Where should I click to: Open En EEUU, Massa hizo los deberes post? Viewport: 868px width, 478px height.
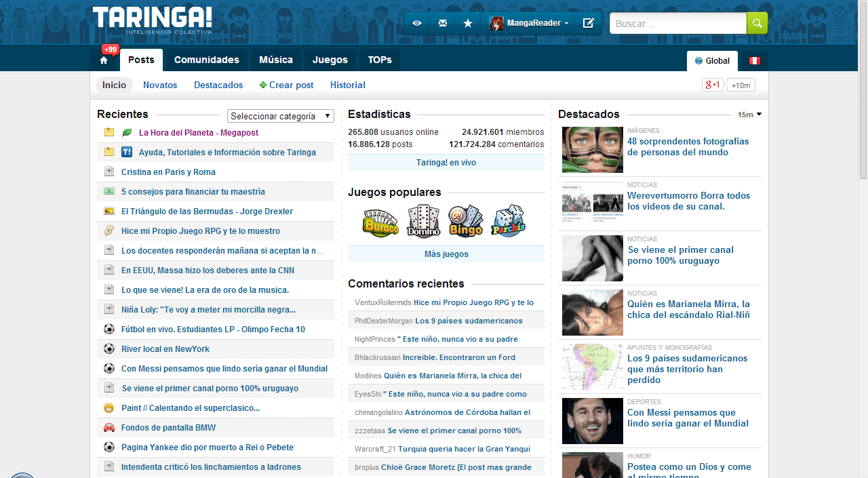click(208, 271)
